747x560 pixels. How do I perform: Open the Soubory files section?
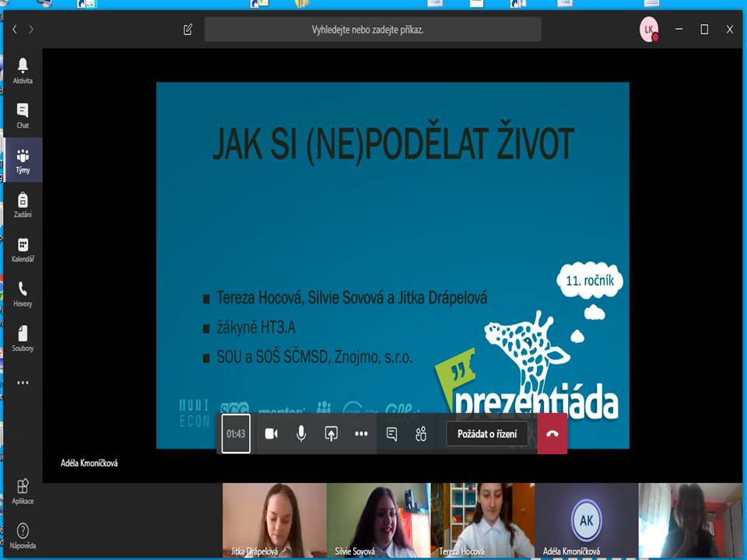(x=23, y=338)
